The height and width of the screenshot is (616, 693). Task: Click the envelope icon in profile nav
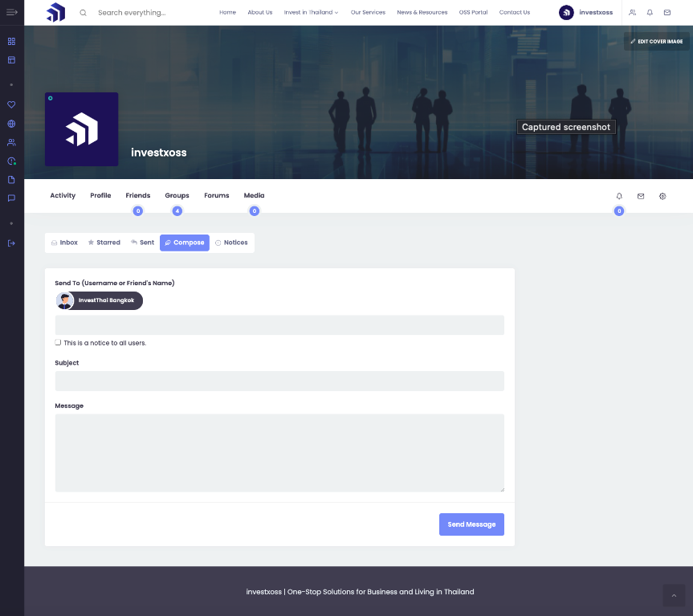click(641, 196)
